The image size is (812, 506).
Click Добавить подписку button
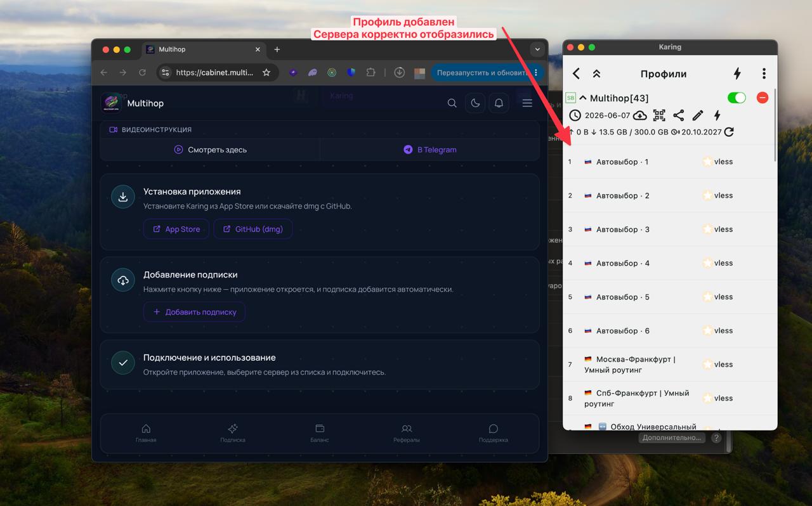[x=194, y=312]
